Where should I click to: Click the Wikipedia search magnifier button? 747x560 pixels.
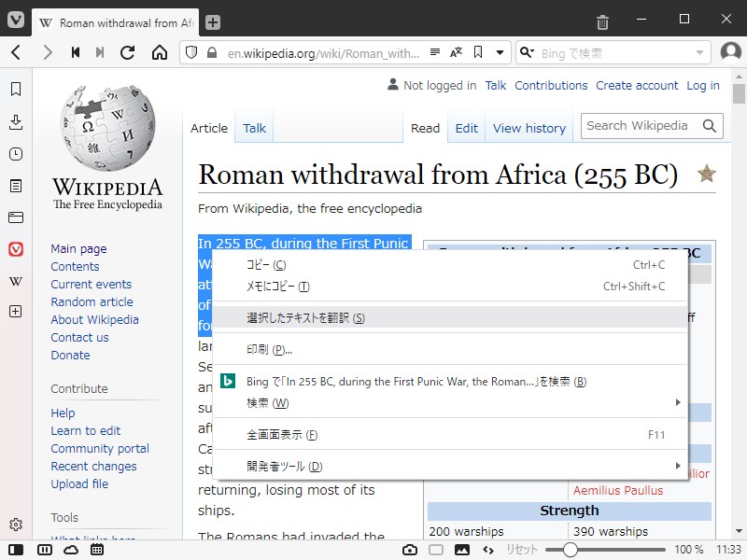point(710,126)
